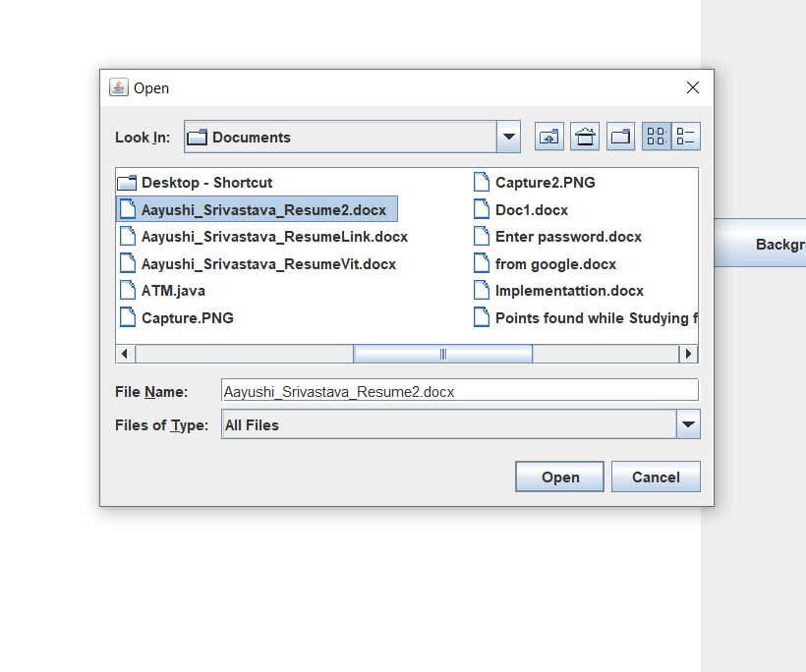Click the file list's right scroll arrow
This screenshot has height=672, width=806.
click(688, 354)
